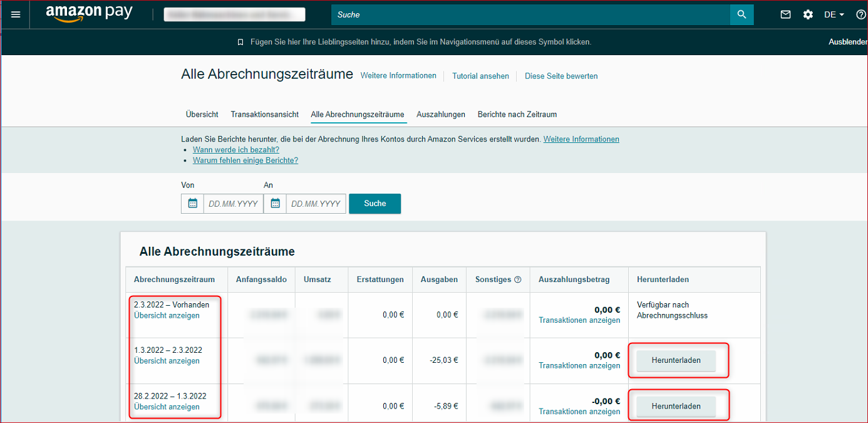Viewport: 868px width, 423px height.
Task: Open the Berichte nach Zeitraum tab
Action: point(517,115)
